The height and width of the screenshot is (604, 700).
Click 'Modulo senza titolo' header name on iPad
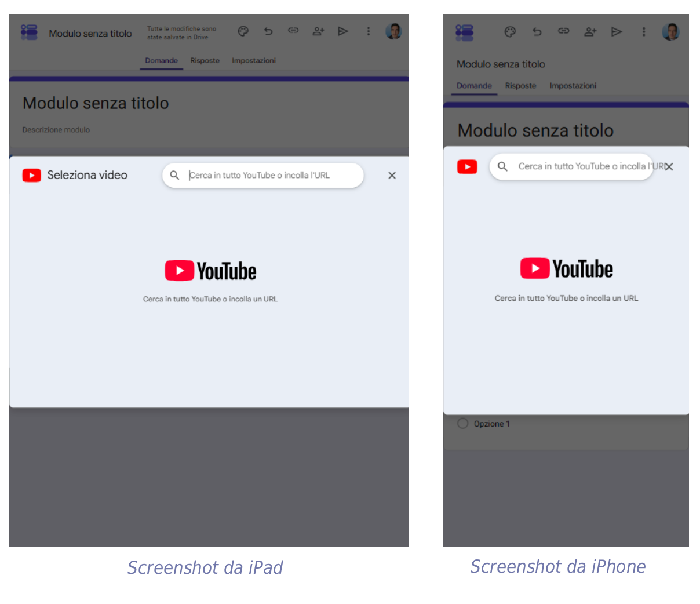[90, 34]
